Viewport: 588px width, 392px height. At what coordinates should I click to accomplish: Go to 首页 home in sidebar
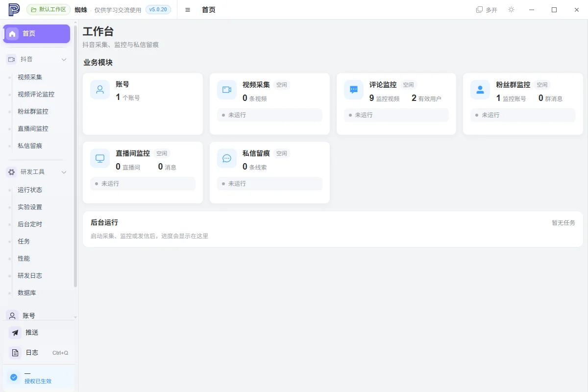pos(37,34)
